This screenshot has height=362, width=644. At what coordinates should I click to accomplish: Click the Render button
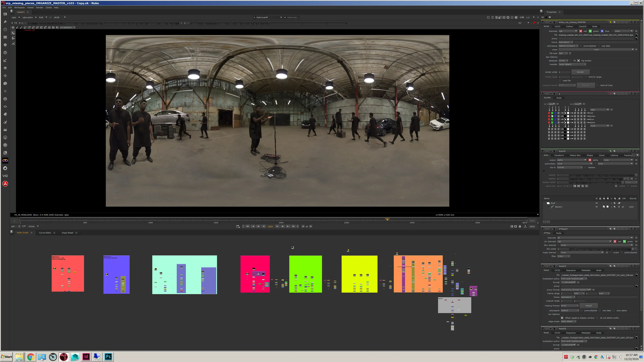tap(580, 72)
